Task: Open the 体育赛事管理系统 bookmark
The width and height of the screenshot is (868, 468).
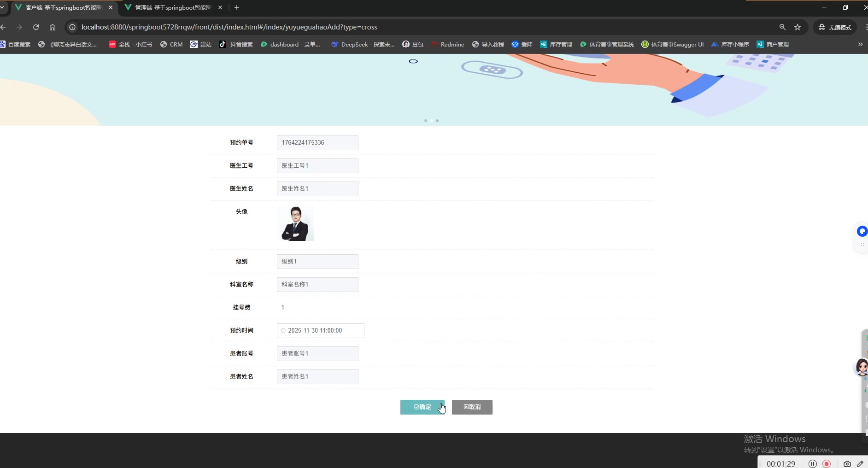Action: click(x=607, y=44)
